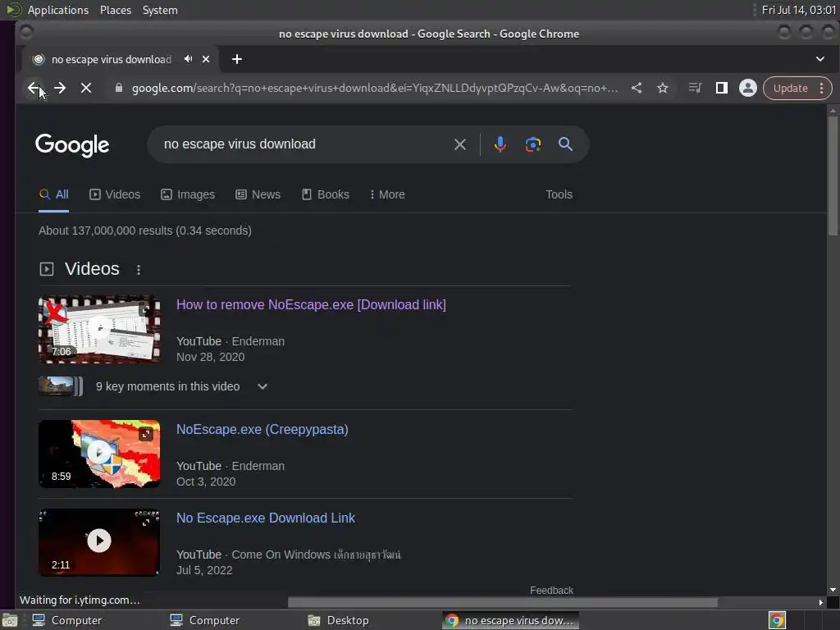Screen dimensions: 840x630
Task: Click the Google search input field
Action: (x=305, y=144)
